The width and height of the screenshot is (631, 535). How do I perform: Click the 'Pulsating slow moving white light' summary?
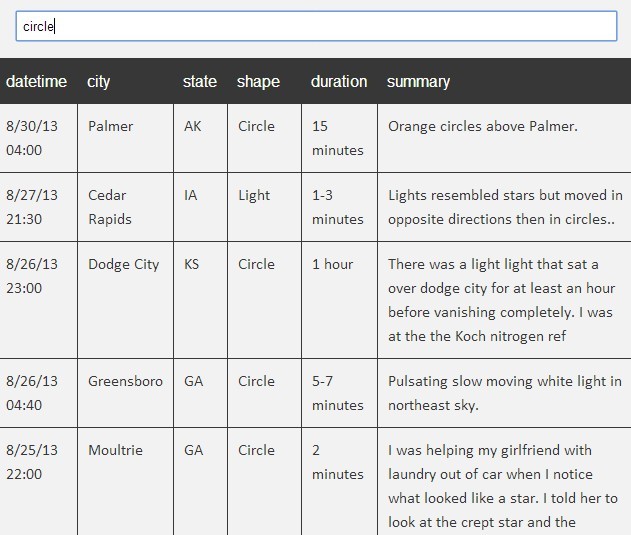504,393
